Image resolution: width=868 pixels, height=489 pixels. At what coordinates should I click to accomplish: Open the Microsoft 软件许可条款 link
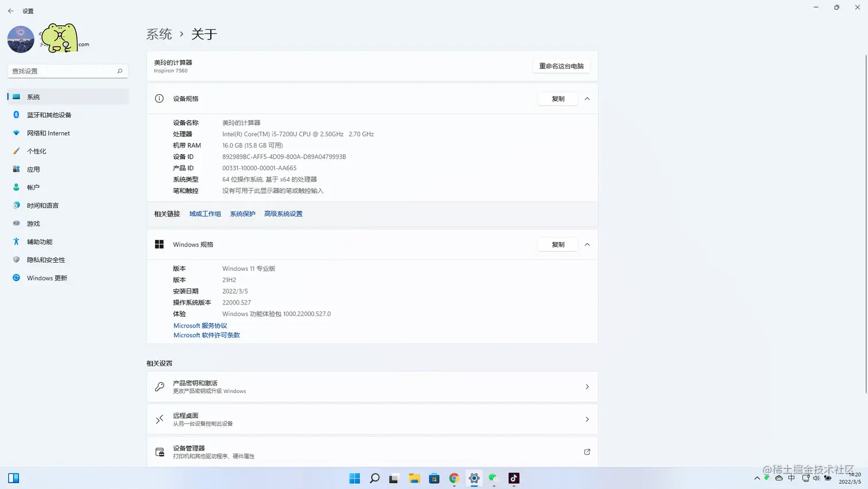click(x=207, y=336)
